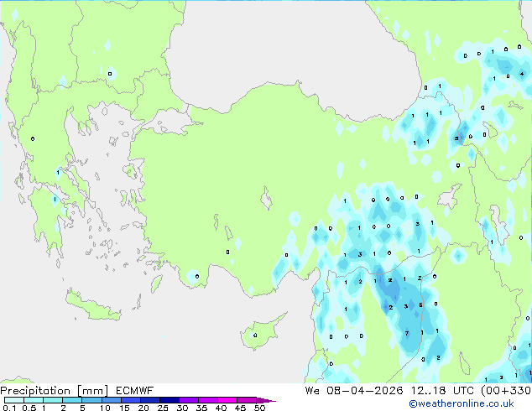Click the 25–30 mm dark navy legend box
This screenshot has height=411, width=532.
[169, 400]
